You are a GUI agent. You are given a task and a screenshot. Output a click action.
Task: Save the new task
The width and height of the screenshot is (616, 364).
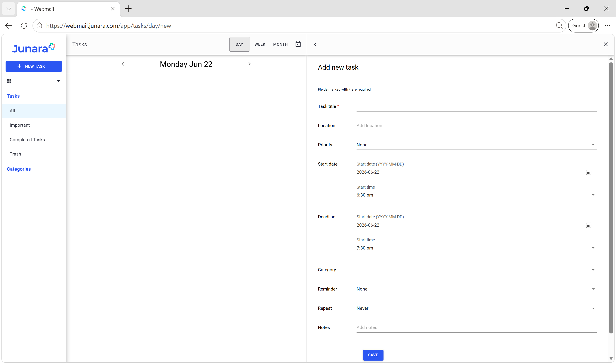pos(373,355)
